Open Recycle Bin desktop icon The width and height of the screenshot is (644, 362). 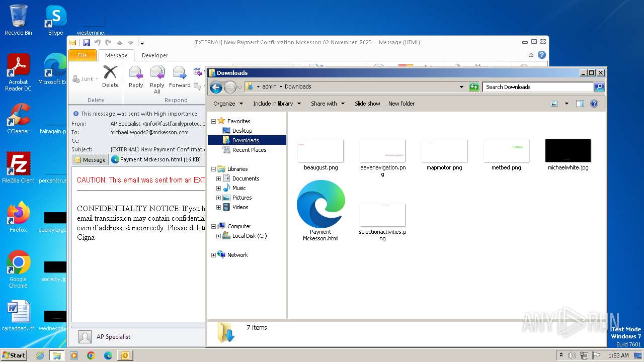(18, 20)
